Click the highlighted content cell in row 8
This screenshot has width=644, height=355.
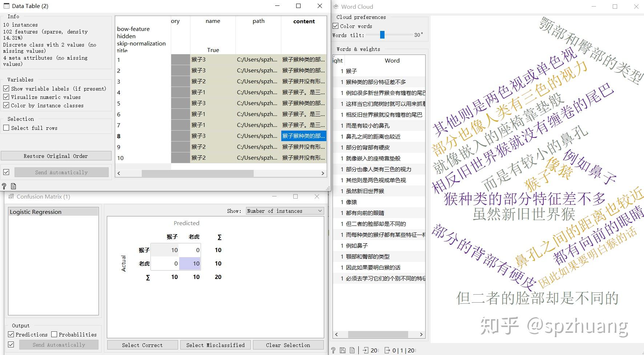click(x=304, y=136)
